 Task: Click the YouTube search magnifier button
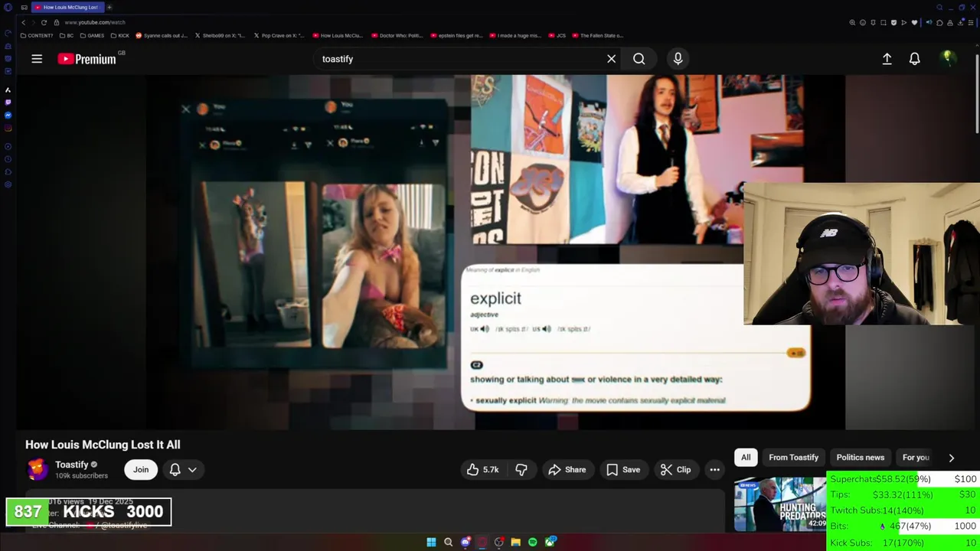pyautogui.click(x=639, y=58)
